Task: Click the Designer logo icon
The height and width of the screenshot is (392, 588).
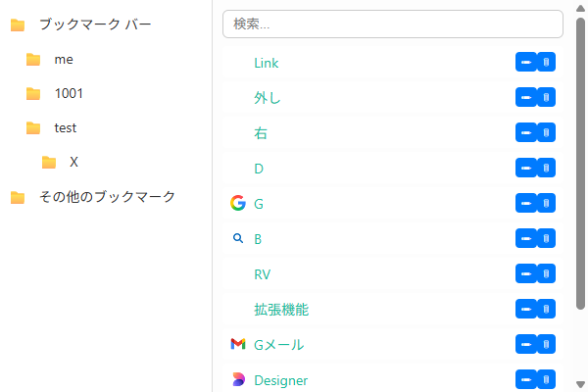Action: pos(237,380)
